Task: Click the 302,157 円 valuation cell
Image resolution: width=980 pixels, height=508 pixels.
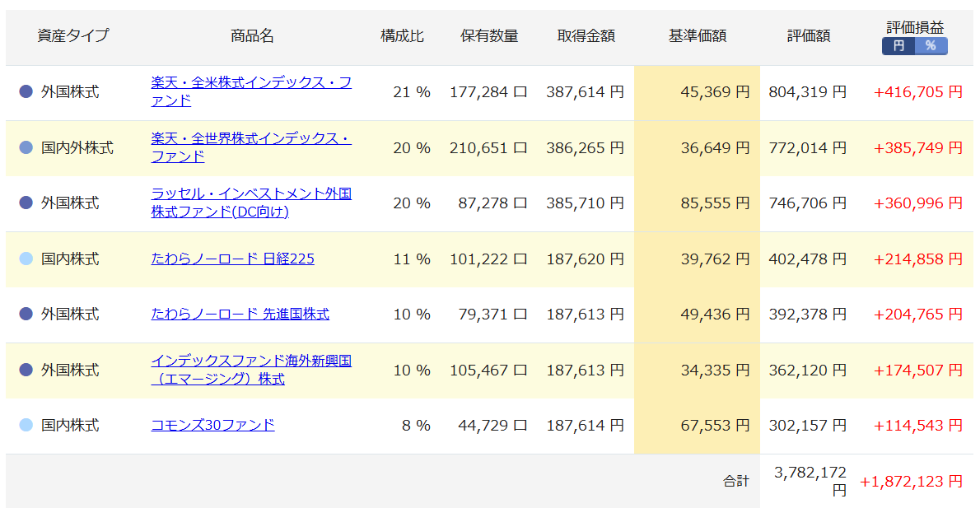Action: coord(808,425)
